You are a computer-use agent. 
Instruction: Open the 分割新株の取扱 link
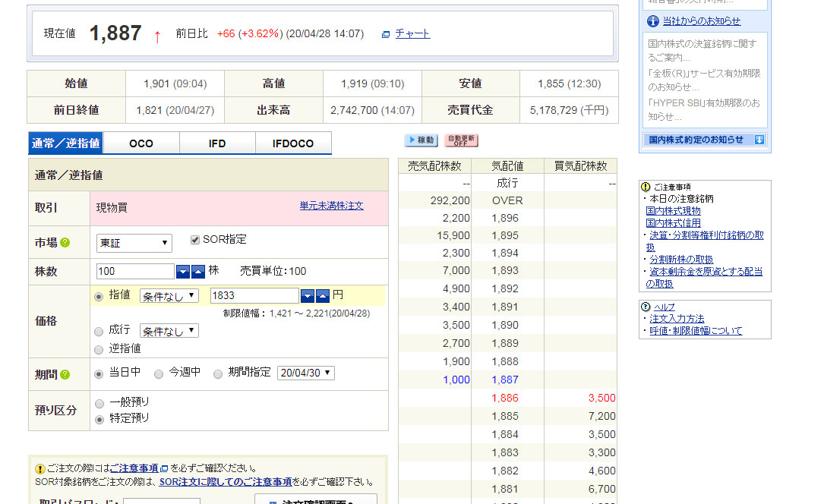[681, 260]
